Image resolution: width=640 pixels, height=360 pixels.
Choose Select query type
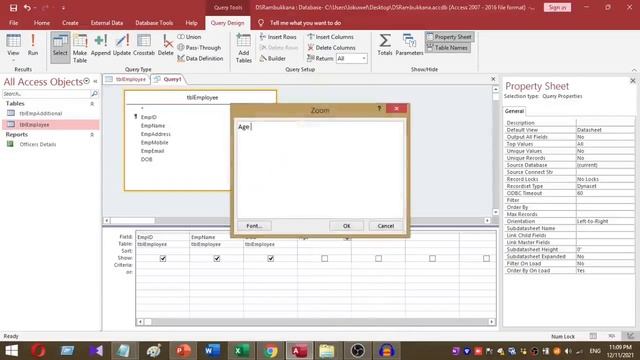[x=60, y=47]
